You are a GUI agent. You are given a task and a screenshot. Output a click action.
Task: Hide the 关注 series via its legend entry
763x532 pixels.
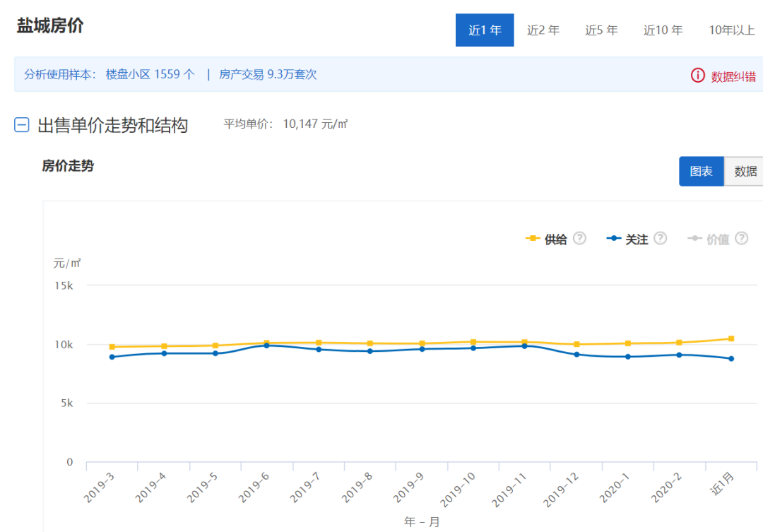coord(638,239)
